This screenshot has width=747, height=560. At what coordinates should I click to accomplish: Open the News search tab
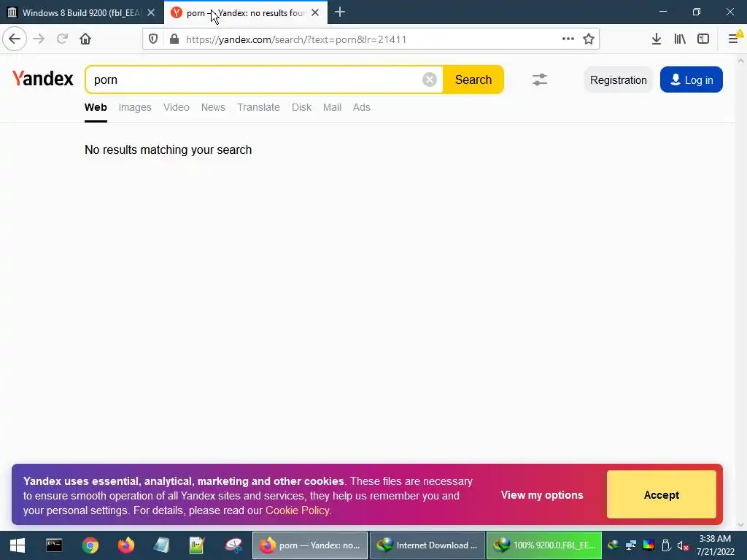[x=213, y=107]
